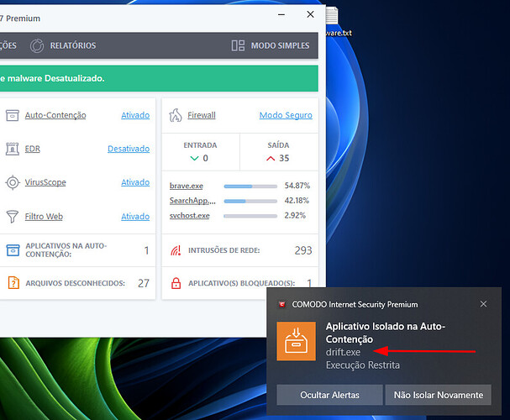Click the Aplicativo(s) Bloqueado(s) label

coord(241,283)
